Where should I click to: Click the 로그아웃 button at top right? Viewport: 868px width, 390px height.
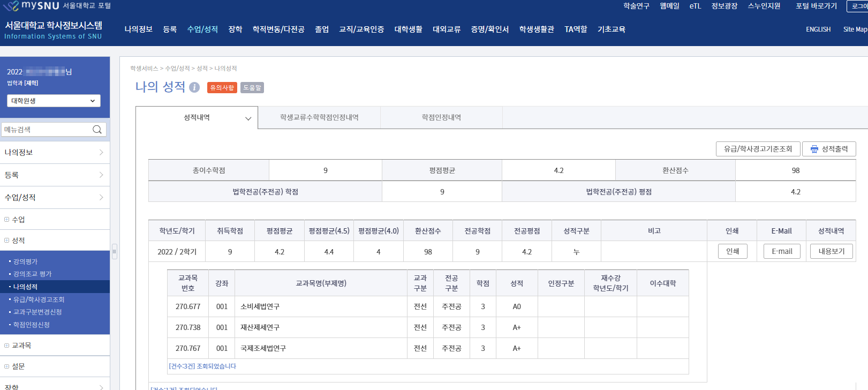(857, 6)
